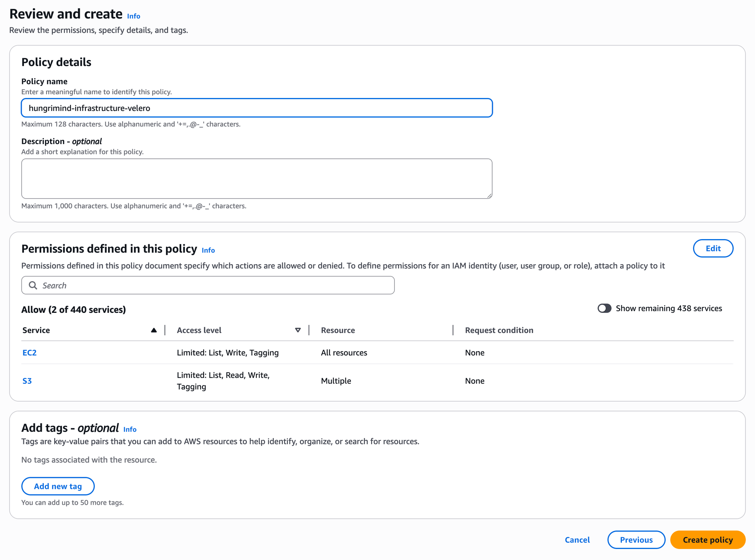
Task: Open Info help beside Review and create heading
Action: 133,16
